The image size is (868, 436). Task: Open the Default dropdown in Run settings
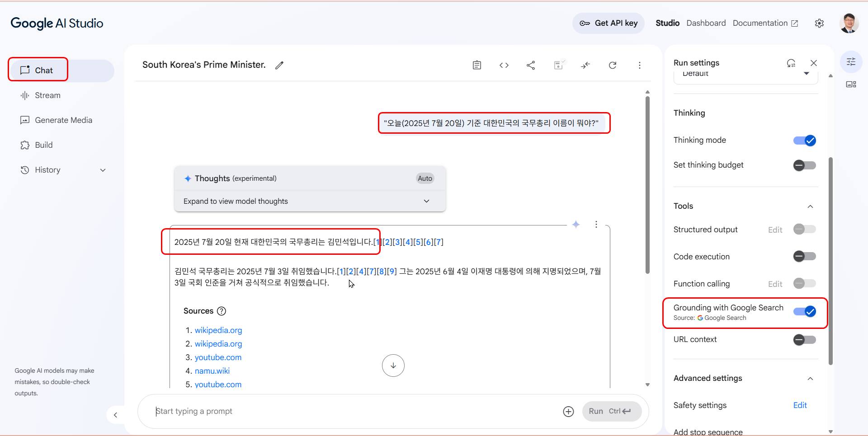coord(745,75)
